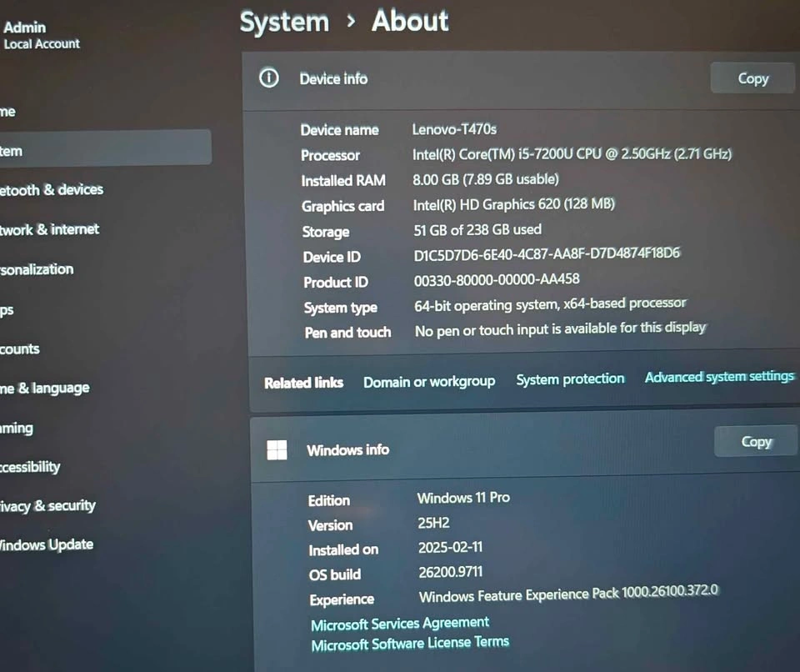Click the Experience label

(342, 599)
